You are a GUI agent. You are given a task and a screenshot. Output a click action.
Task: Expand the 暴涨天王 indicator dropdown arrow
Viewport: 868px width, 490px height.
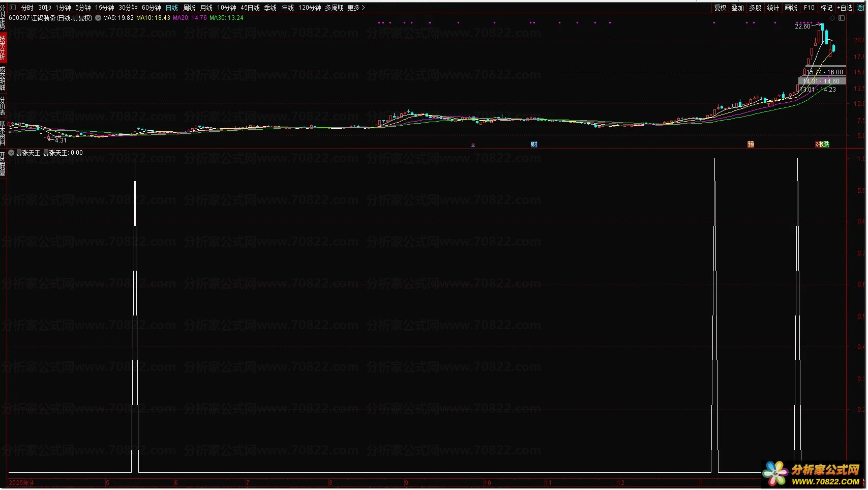point(11,153)
